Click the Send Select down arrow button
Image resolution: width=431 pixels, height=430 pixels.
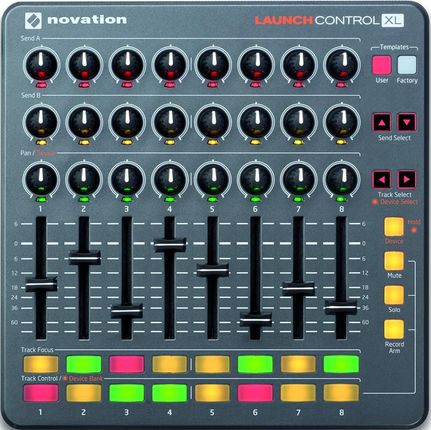pos(407,122)
